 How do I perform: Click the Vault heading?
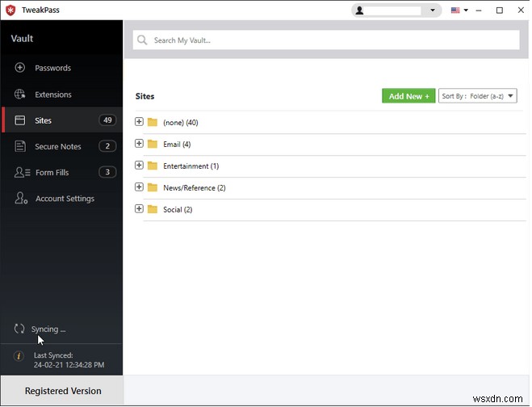click(22, 38)
